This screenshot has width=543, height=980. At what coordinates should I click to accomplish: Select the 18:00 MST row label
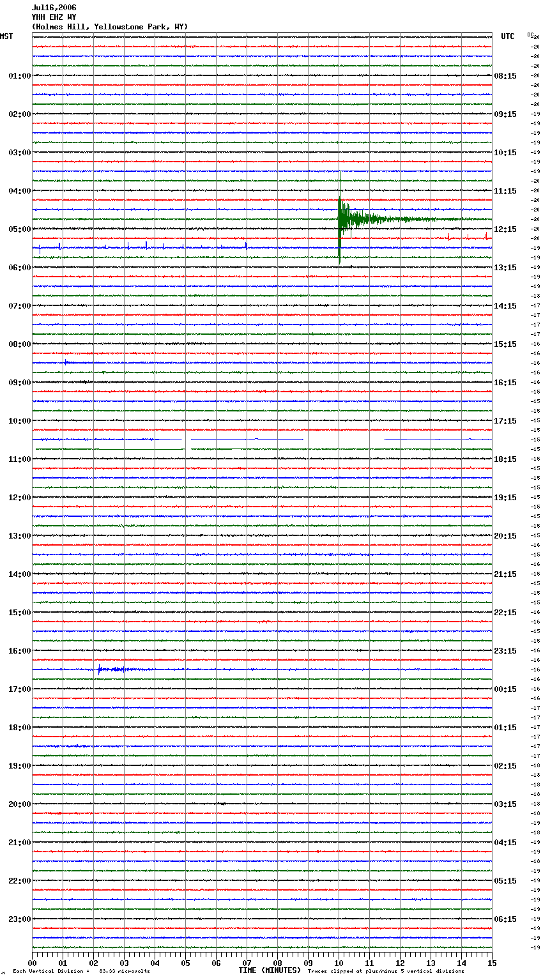pyautogui.click(x=20, y=728)
